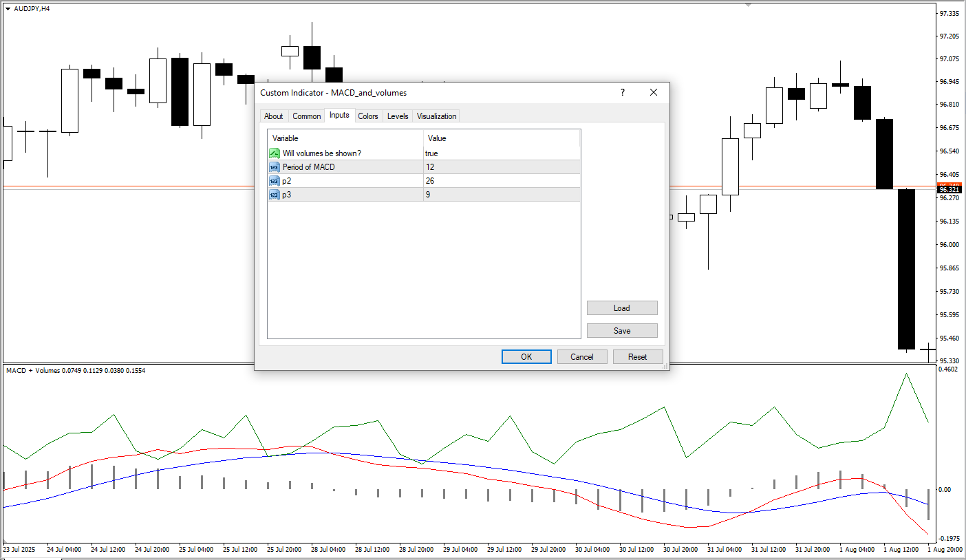Click the p3 variable integer icon
Image resolution: width=966 pixels, height=560 pixels.
(x=275, y=195)
